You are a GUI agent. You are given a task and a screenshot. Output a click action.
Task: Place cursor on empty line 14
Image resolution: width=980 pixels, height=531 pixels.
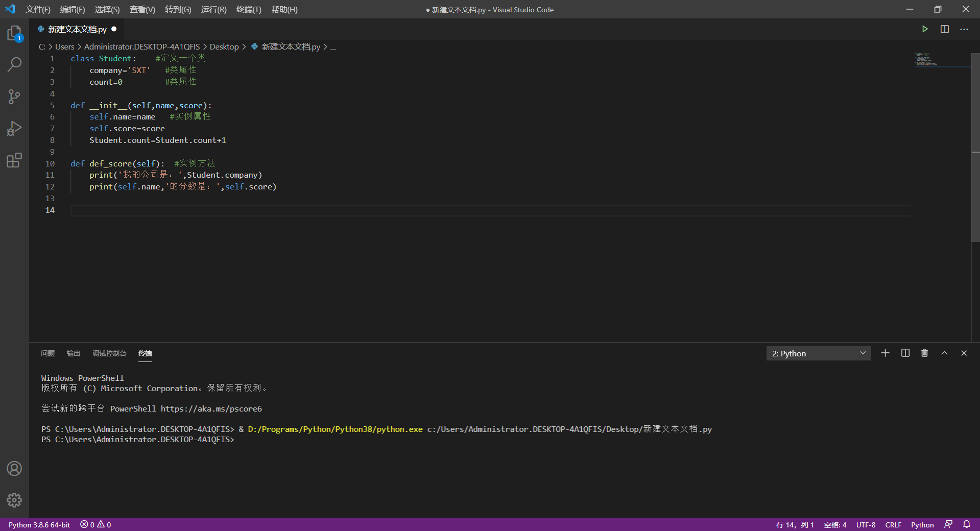point(490,210)
